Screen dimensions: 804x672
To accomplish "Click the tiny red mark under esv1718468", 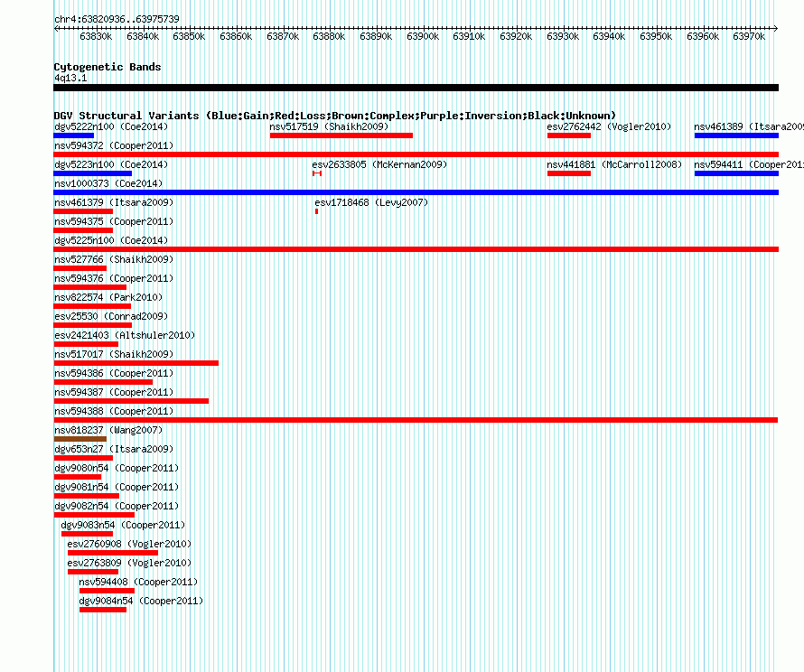I will 316,211.
